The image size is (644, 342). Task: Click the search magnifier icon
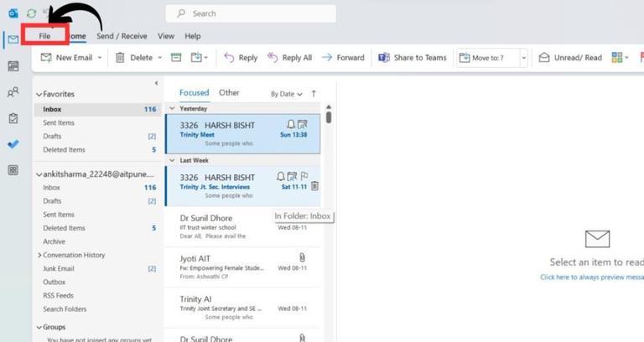point(181,13)
